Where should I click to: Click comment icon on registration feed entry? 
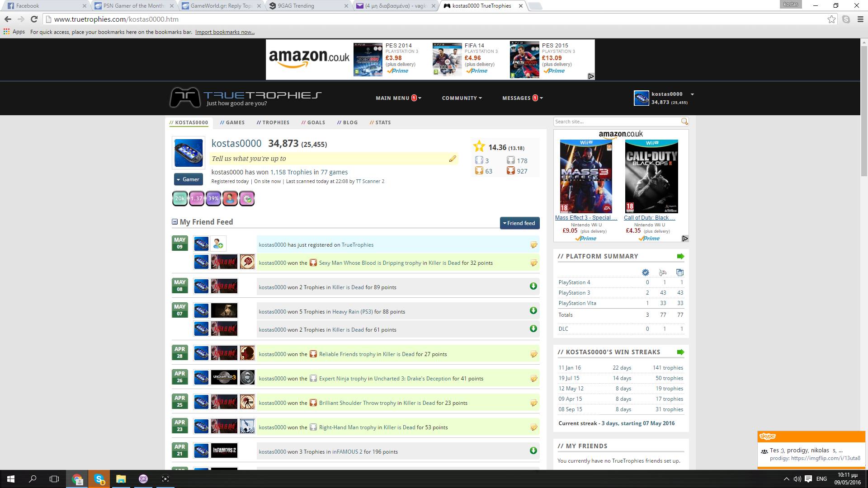[534, 245]
